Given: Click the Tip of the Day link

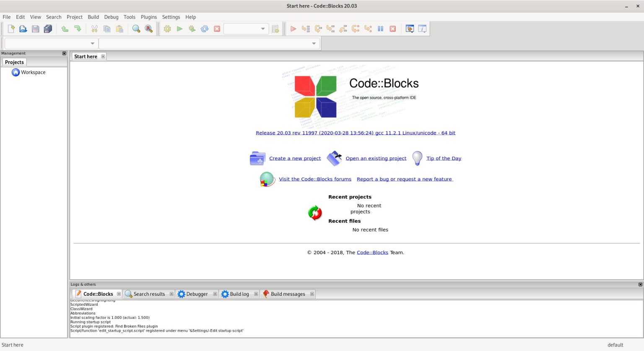Looking at the screenshot, I should click(x=444, y=158).
